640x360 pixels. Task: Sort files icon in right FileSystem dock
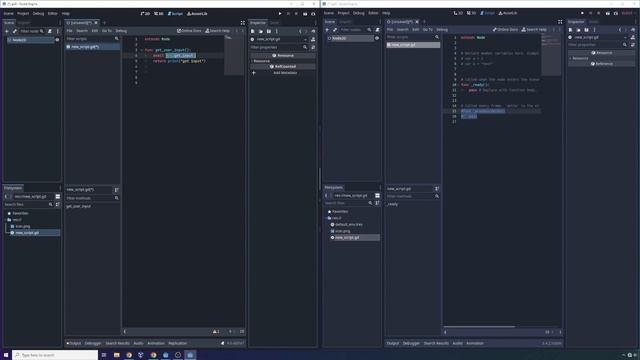(378, 203)
